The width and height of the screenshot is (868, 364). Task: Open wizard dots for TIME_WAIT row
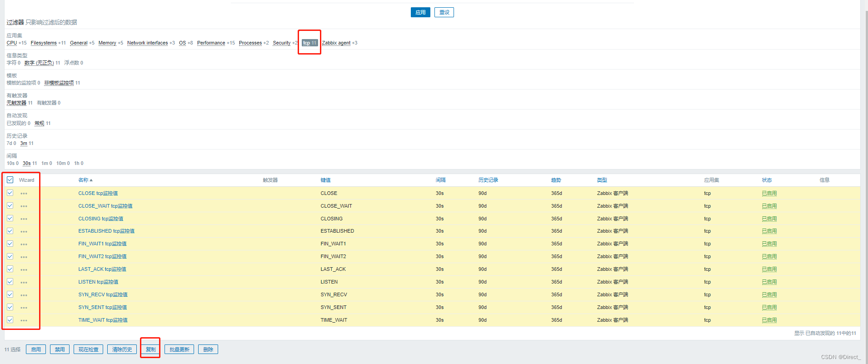click(24, 321)
